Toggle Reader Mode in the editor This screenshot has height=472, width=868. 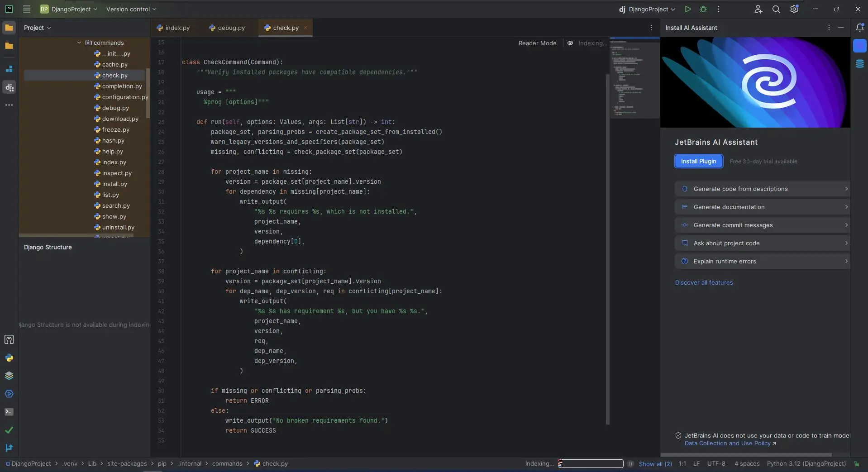537,43
